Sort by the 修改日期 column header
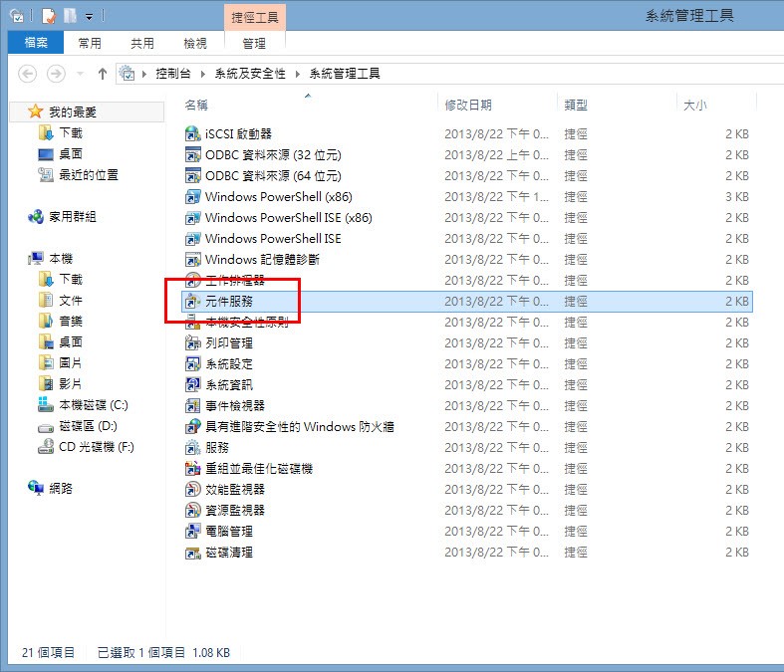The width and height of the screenshot is (784, 672). [468, 105]
